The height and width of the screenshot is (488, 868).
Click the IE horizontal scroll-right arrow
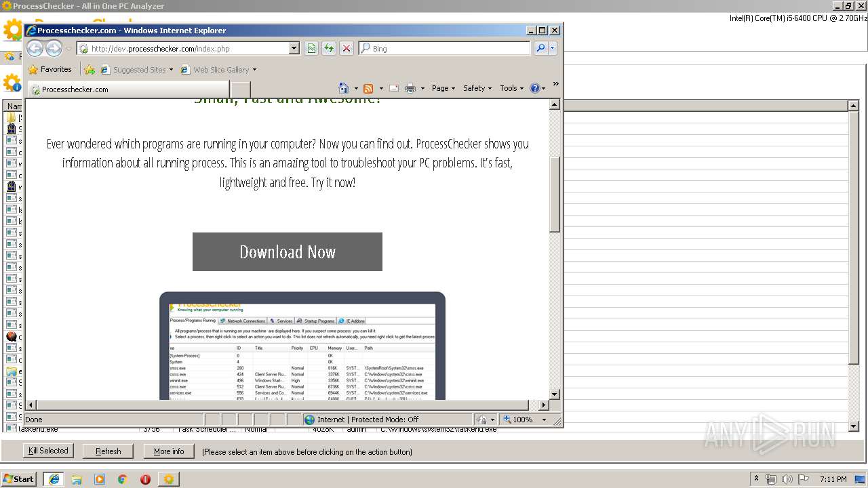pos(543,405)
